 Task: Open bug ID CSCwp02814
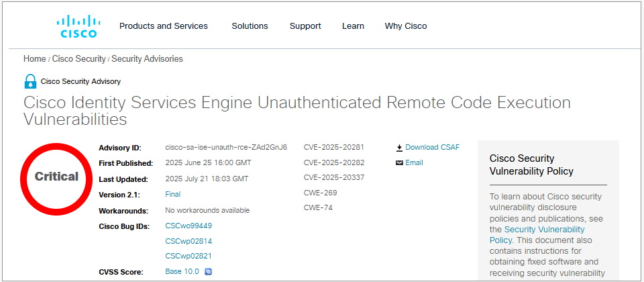(189, 241)
